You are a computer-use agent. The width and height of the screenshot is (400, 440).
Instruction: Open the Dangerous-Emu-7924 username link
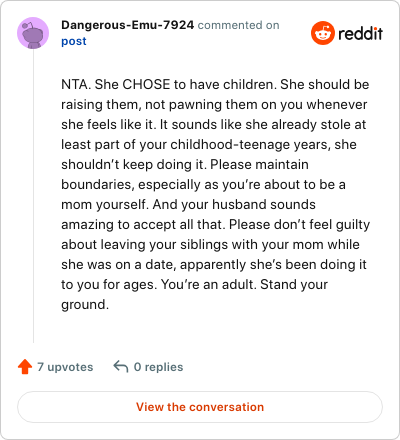point(127,25)
